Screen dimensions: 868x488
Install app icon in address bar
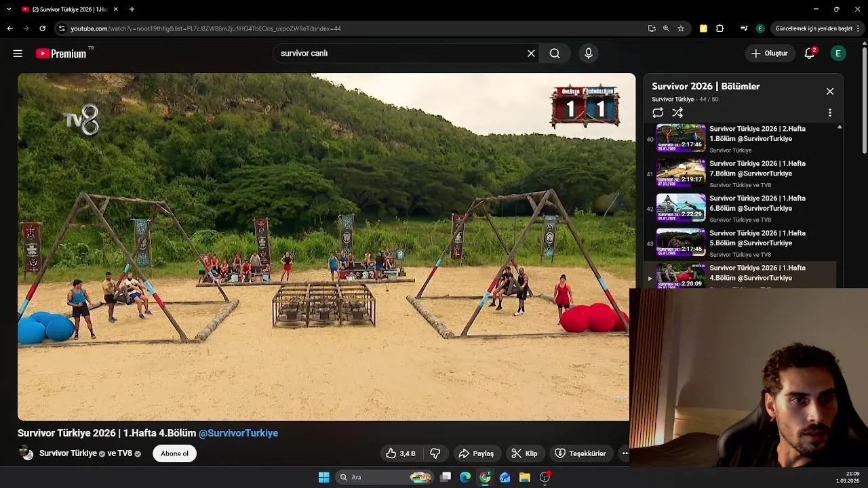(x=652, y=28)
